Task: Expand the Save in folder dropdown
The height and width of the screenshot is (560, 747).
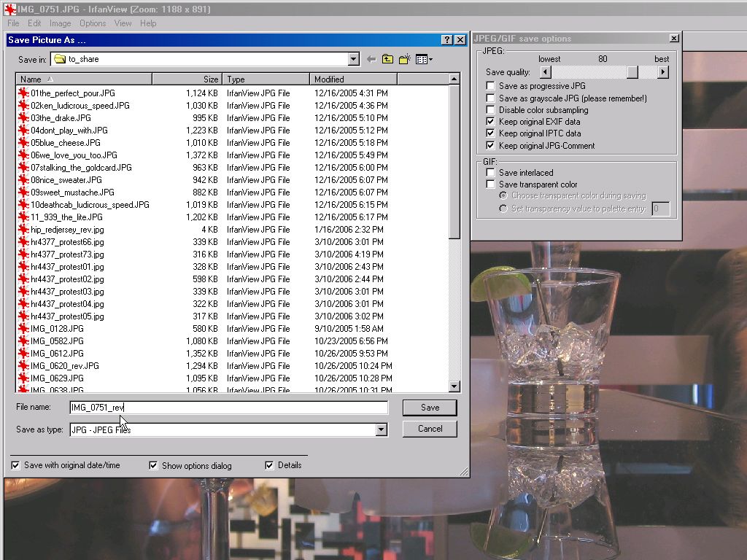Action: pos(354,59)
